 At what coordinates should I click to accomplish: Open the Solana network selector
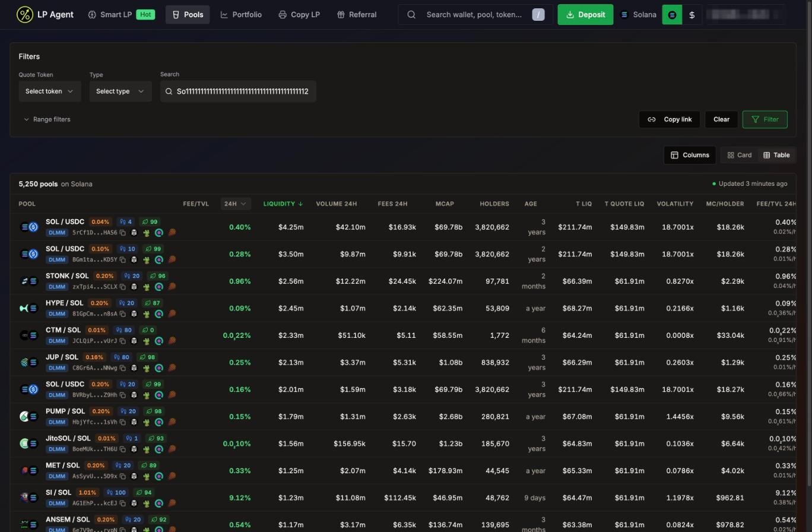pos(638,15)
